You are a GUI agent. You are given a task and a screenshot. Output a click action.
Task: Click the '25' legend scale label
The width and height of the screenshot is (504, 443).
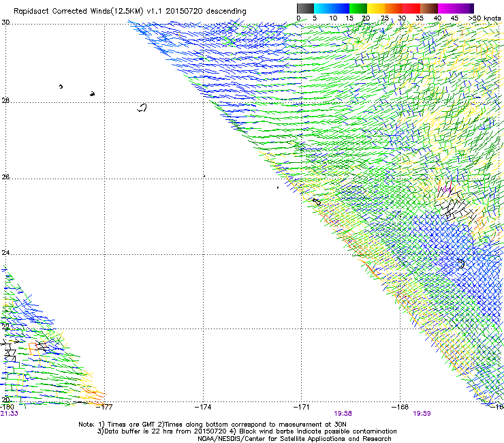point(385,18)
